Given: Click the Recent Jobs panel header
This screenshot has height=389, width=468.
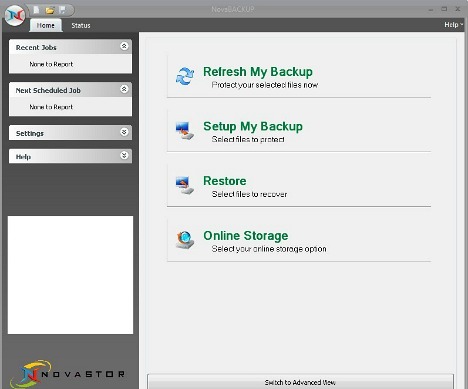Looking at the screenshot, I should pos(70,47).
